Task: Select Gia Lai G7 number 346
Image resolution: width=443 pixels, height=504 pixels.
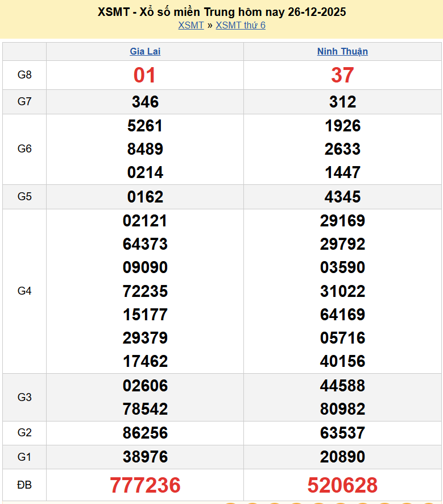Action: click(145, 102)
